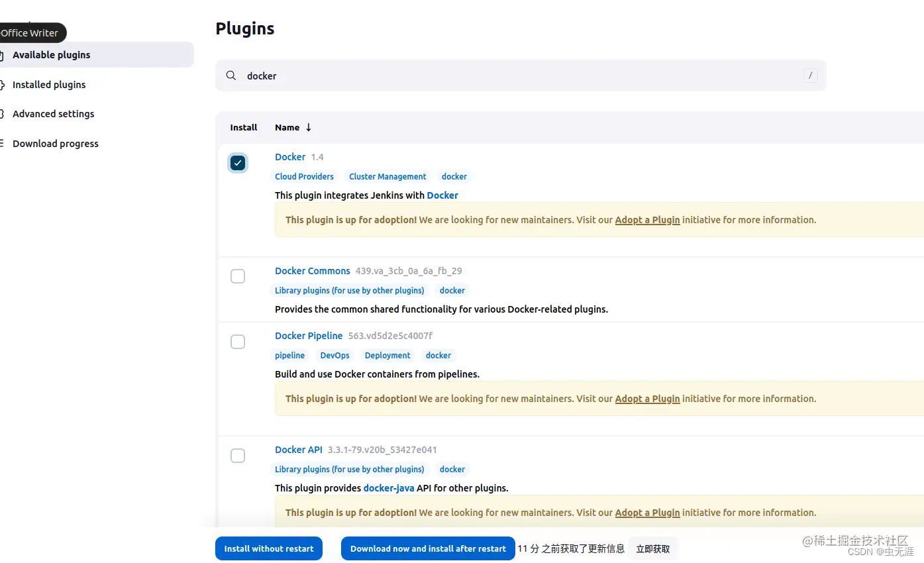
Task: Focus the plugin search field containing docker
Action: [521, 76]
